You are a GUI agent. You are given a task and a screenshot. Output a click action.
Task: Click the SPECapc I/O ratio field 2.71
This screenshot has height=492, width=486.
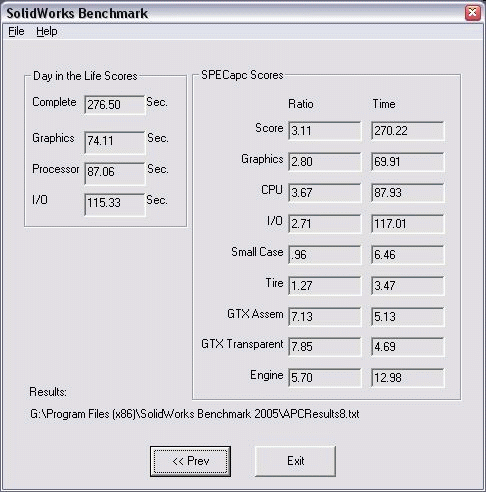tap(325, 224)
